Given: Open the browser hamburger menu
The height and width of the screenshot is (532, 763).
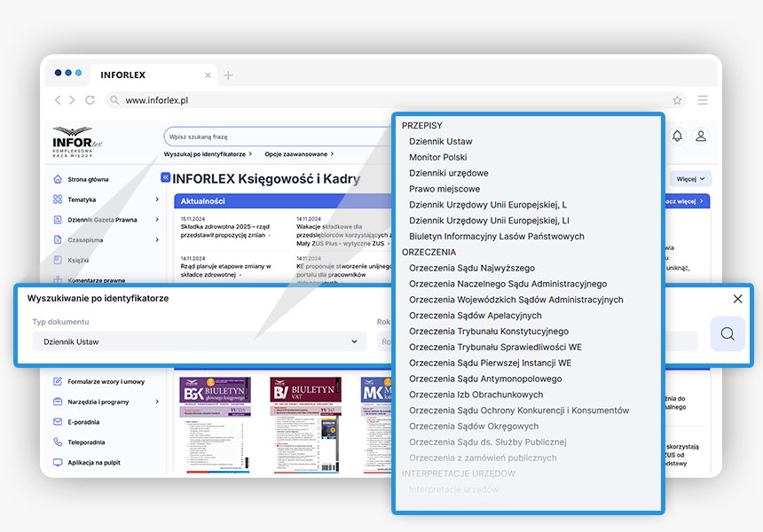Looking at the screenshot, I should click(x=703, y=101).
